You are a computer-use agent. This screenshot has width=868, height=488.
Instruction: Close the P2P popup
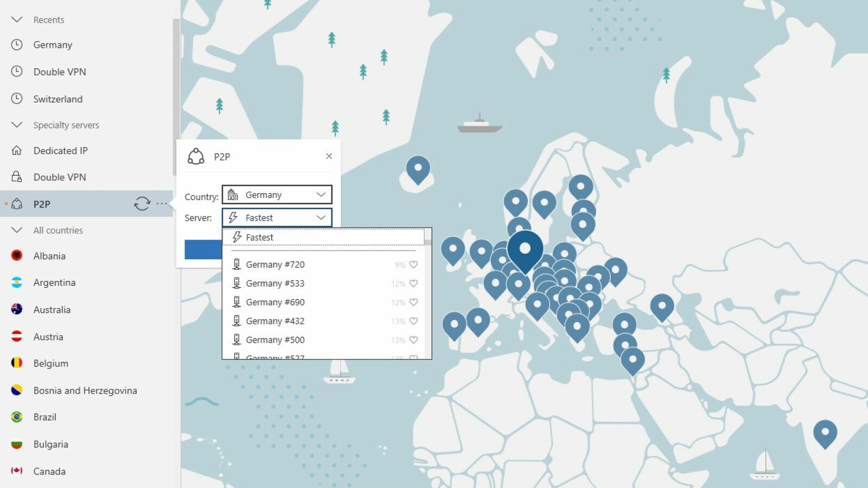coord(329,156)
